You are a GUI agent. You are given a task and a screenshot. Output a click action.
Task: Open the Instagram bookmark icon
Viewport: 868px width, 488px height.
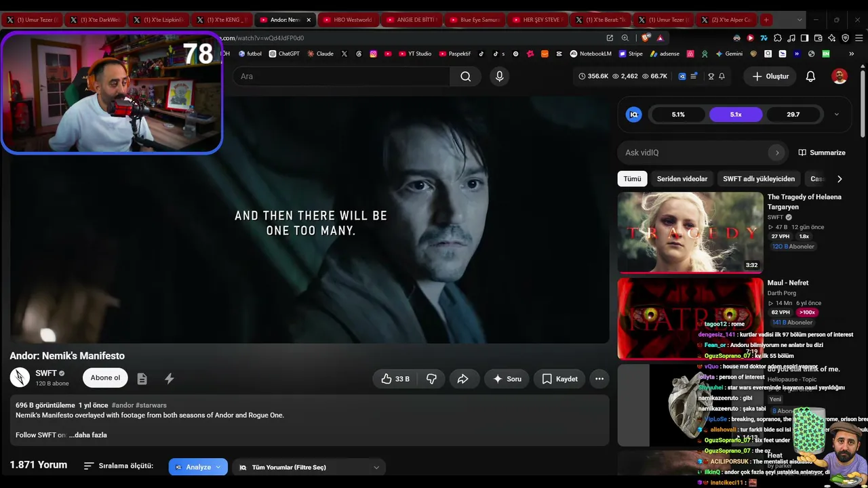point(373,54)
